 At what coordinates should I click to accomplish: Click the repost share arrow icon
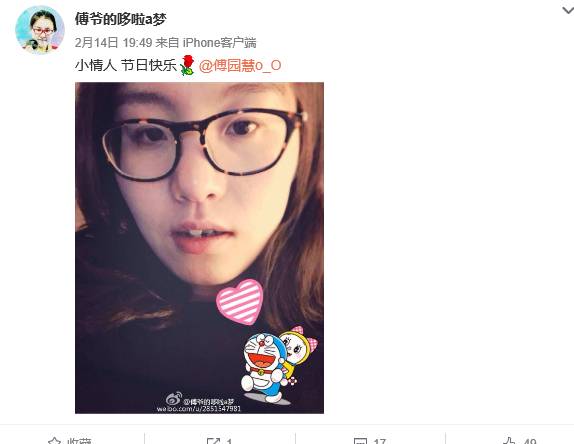click(213, 441)
